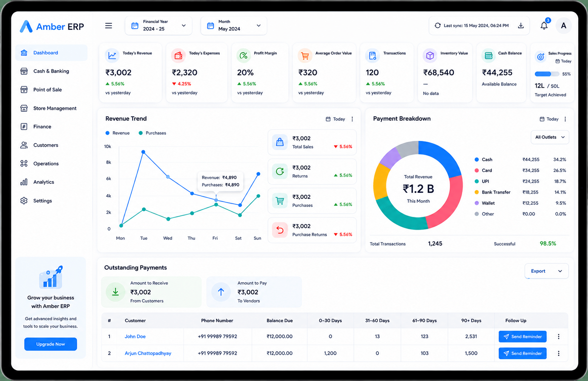The height and width of the screenshot is (381, 588).
Task: Change Payment Breakdown Today date filter
Action: (x=549, y=119)
